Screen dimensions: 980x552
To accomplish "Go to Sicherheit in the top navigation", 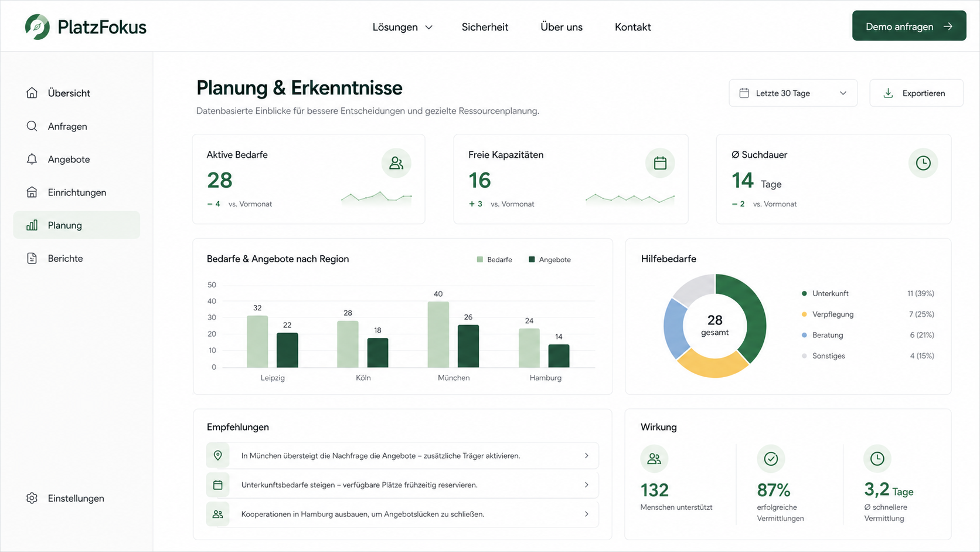I will [485, 27].
